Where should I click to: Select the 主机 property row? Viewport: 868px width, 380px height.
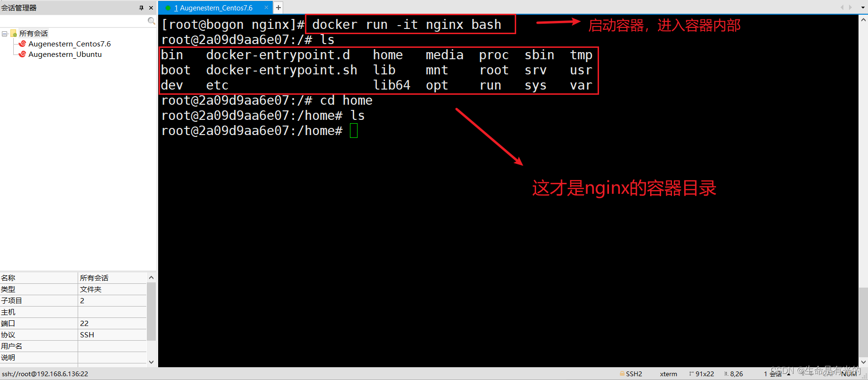73,312
